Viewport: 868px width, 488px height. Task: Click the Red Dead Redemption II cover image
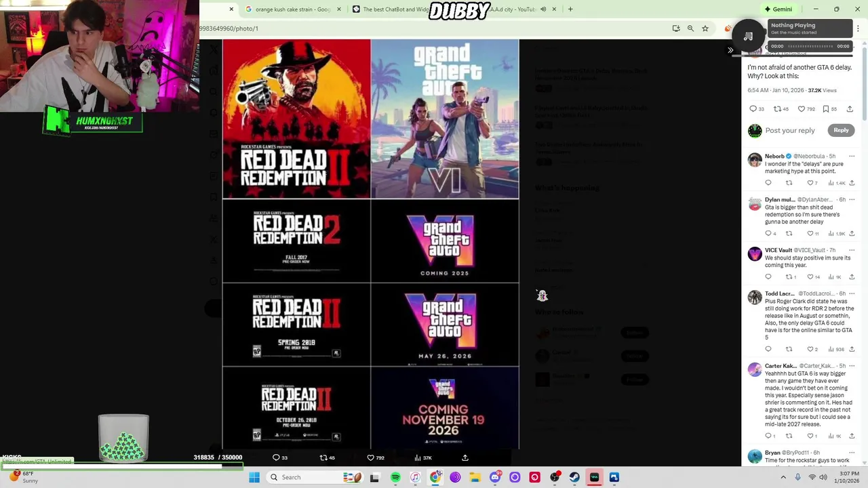coord(296,119)
